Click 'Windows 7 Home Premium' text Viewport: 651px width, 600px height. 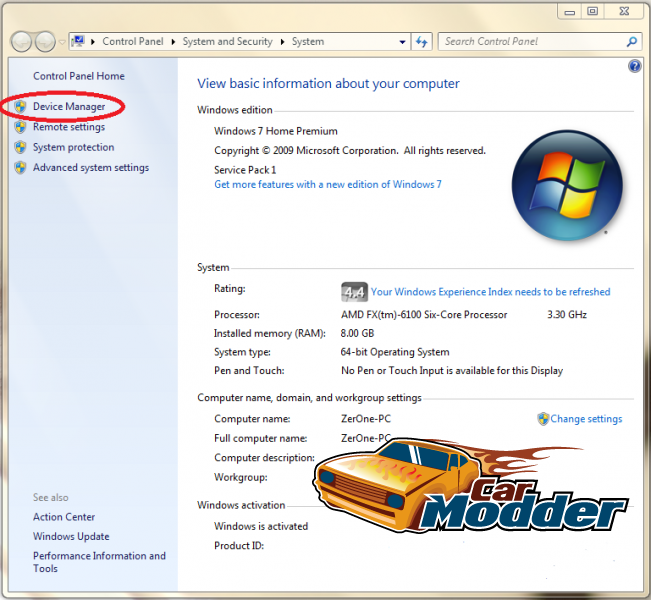coord(276,131)
